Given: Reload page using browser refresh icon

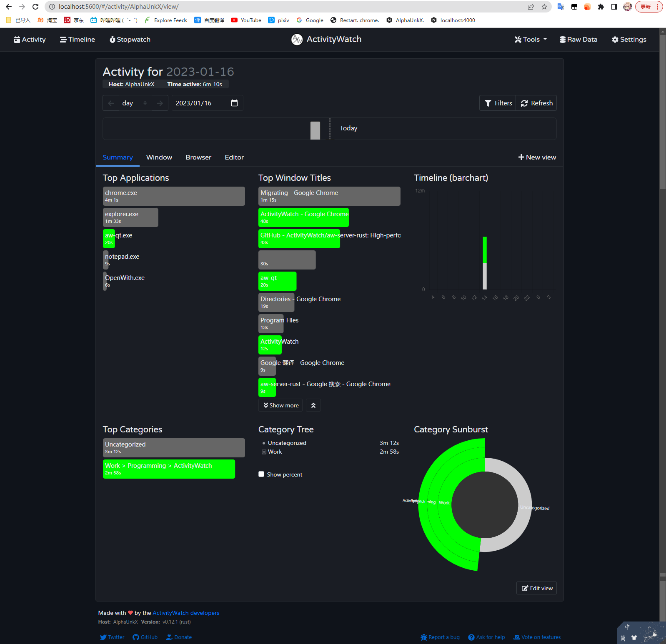Looking at the screenshot, I should tap(35, 7).
